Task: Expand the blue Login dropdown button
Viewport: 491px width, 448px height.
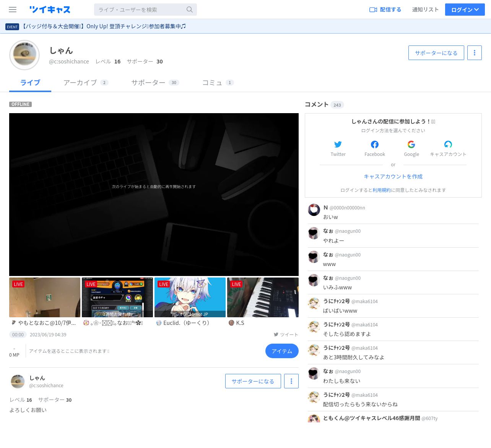Action: point(465,10)
